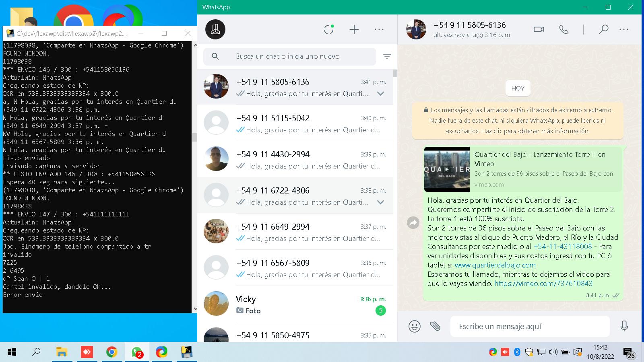
Task: Click Bluetooth tray icon
Action: tap(517, 352)
